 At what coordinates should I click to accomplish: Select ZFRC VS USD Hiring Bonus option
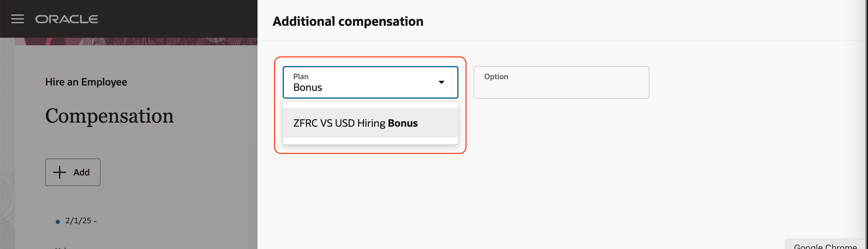(370, 123)
